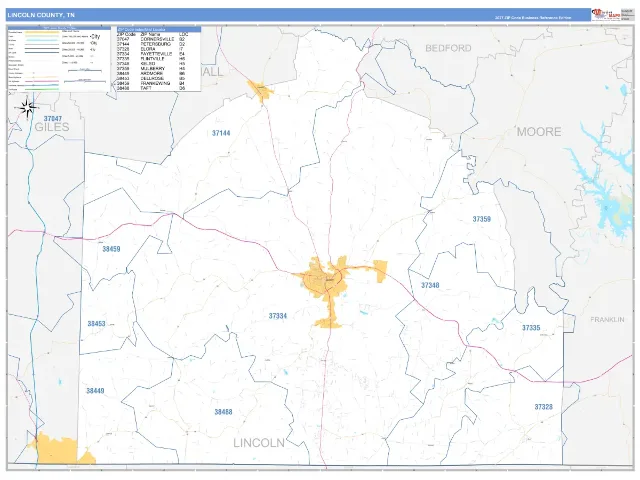640x480 pixels.
Task: Select the LINCOLN COUNTY, TN title
Action: (41, 15)
